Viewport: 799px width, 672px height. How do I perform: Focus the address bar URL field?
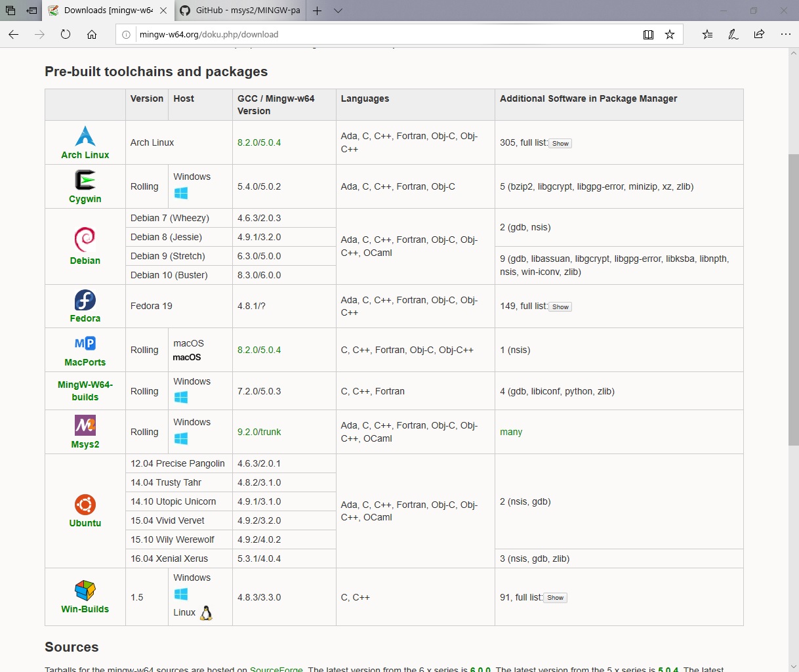point(380,35)
